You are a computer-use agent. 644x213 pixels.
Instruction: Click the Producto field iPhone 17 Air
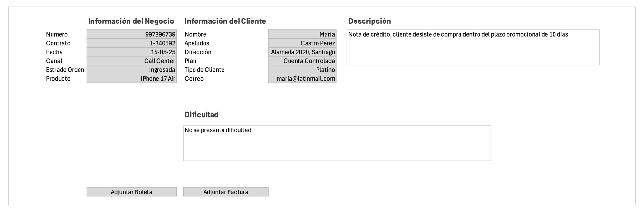pyautogui.click(x=131, y=79)
